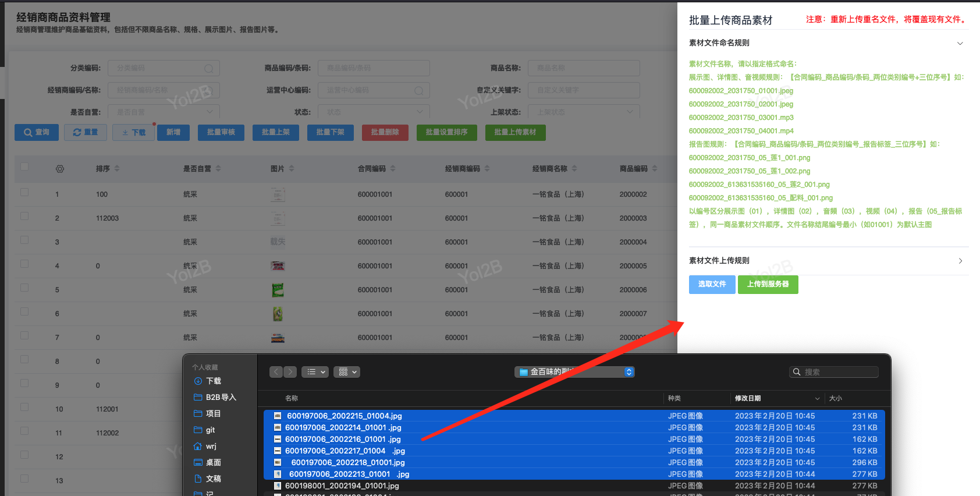
Task: Click product thumbnail in table row 1
Action: [278, 194]
